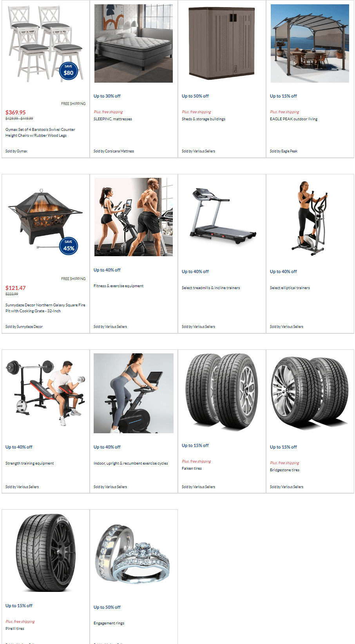Click the SAVE $80 badge

(69, 71)
